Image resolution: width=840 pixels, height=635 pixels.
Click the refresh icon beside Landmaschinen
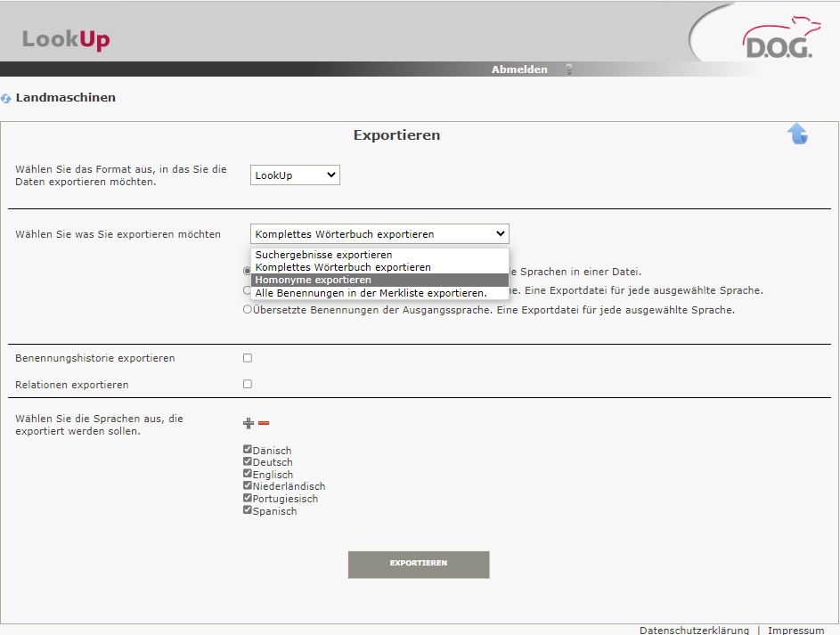(x=6, y=98)
